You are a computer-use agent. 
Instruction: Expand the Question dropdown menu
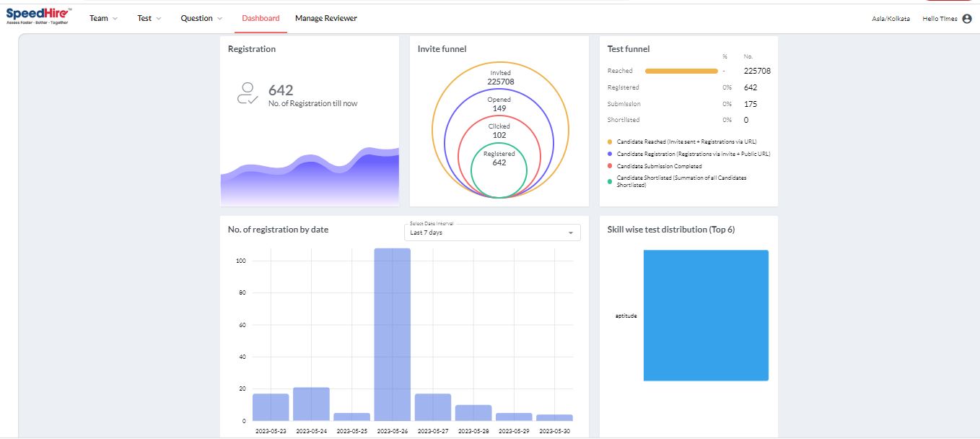click(x=201, y=19)
